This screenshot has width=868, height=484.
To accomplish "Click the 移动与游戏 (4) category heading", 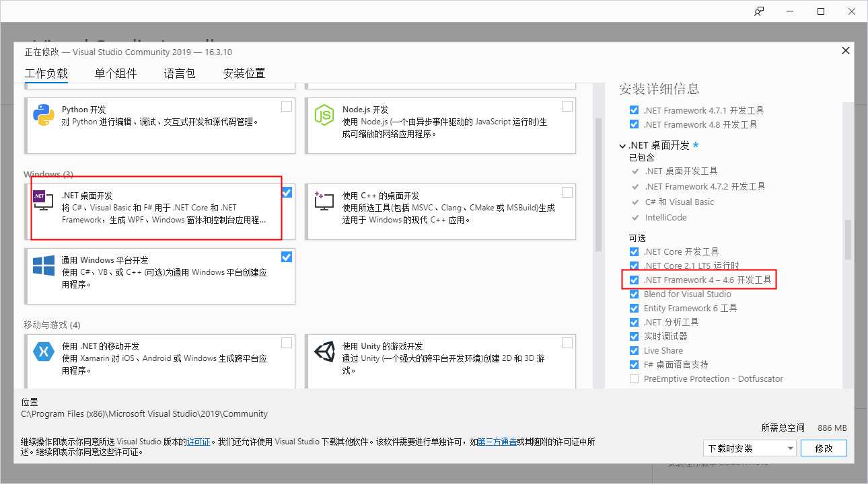I will tap(52, 325).
